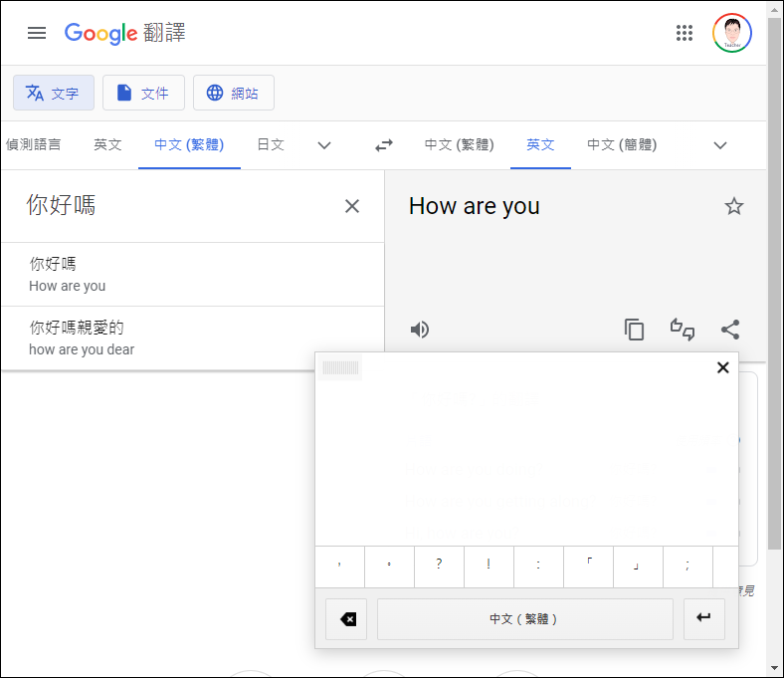This screenshot has height=678, width=784.
Task: Choose 英文 as source language
Action: [x=108, y=145]
